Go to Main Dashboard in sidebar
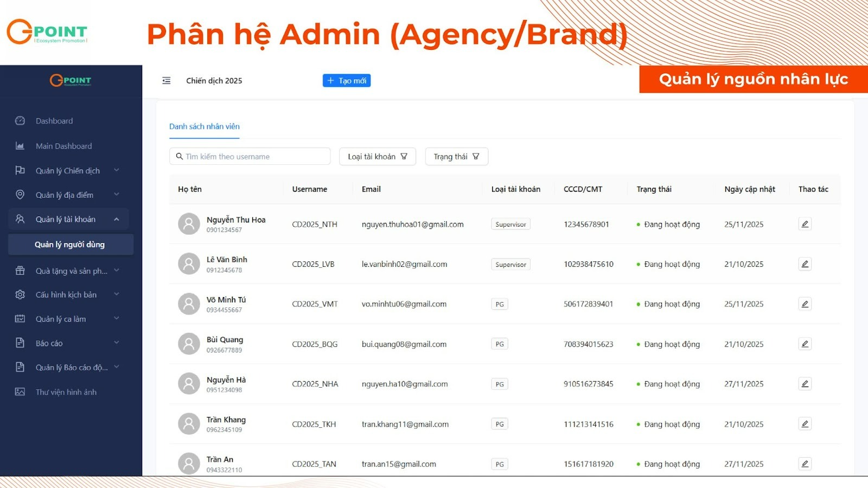Image resolution: width=868 pixels, height=488 pixels. tap(63, 146)
